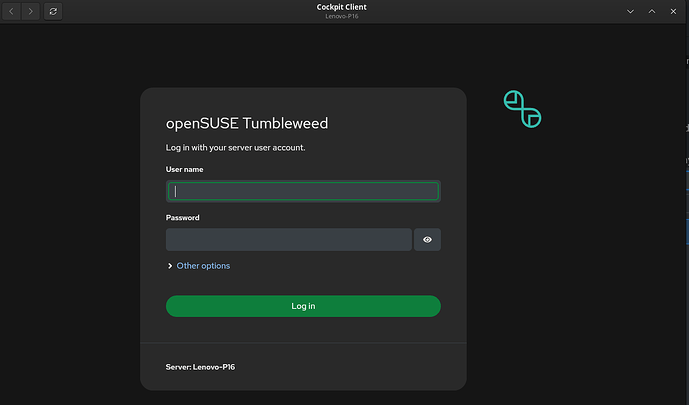The image size is (689, 405).
Task: Minimize window using down chevron
Action: pos(630,11)
